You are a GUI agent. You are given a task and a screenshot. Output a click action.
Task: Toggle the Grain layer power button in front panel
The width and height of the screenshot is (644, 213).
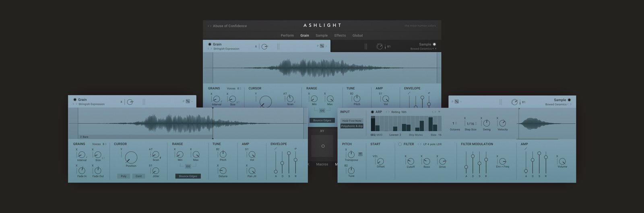click(75, 100)
